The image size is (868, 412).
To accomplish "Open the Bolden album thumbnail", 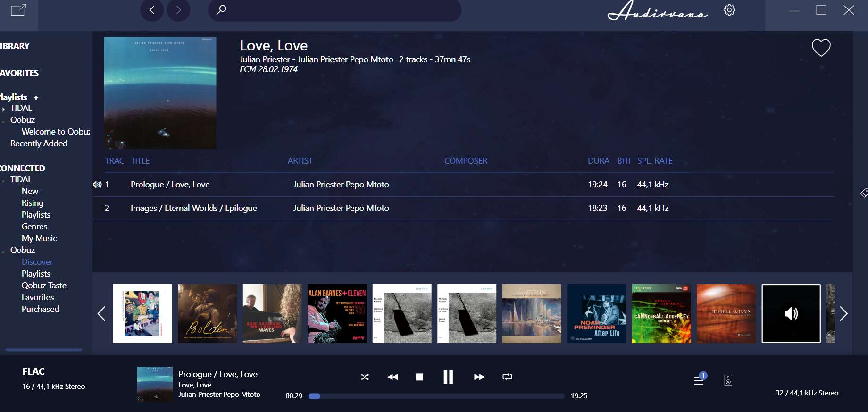I will (x=207, y=313).
